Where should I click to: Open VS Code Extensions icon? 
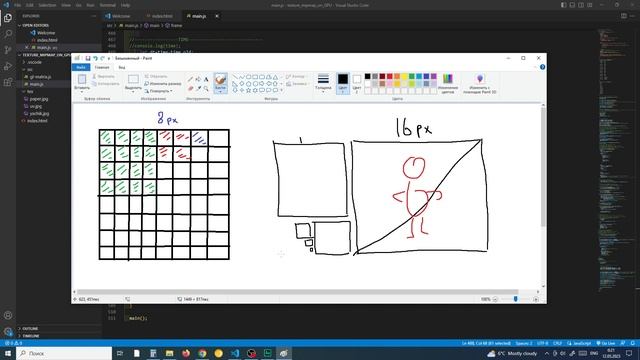(8, 82)
